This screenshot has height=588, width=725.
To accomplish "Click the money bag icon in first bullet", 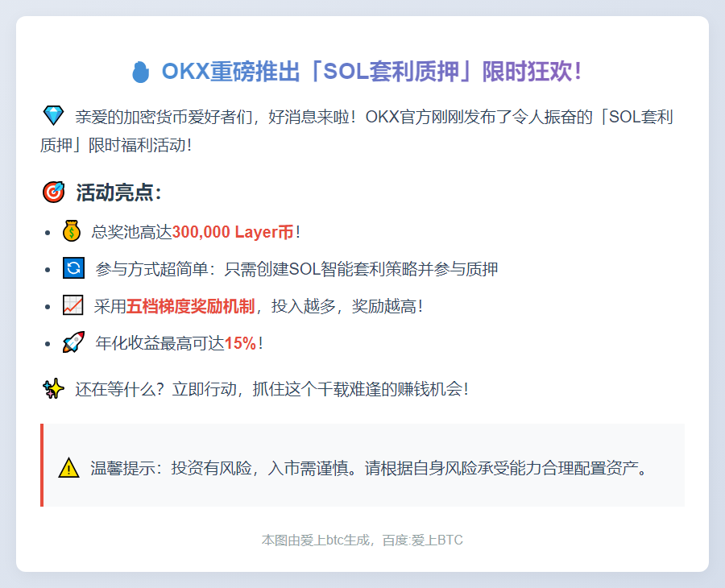I will click(x=71, y=231).
